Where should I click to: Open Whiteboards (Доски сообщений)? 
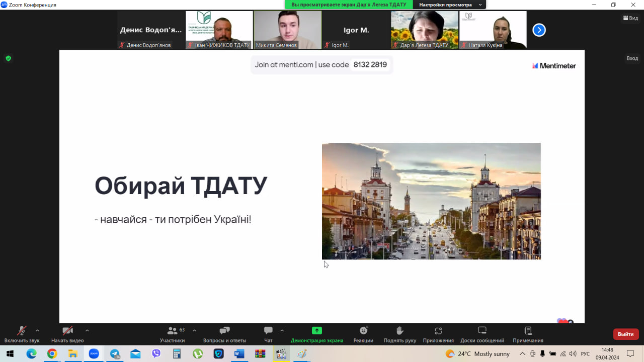pos(481,331)
